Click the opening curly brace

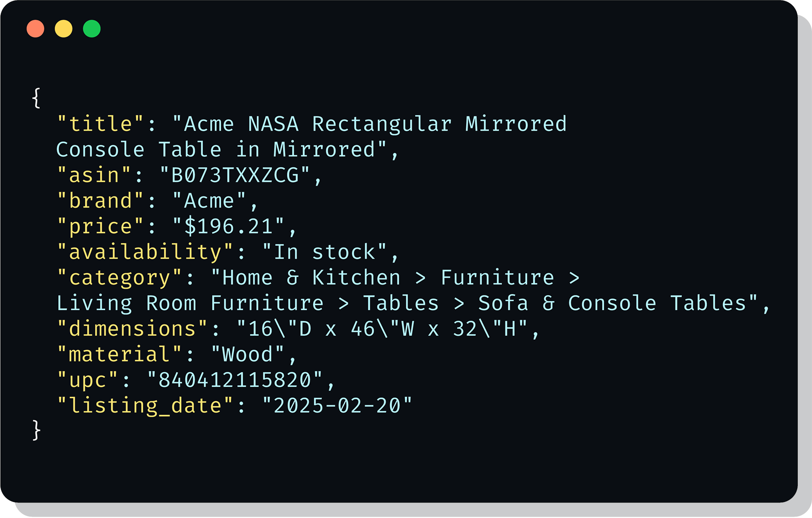[x=36, y=98]
